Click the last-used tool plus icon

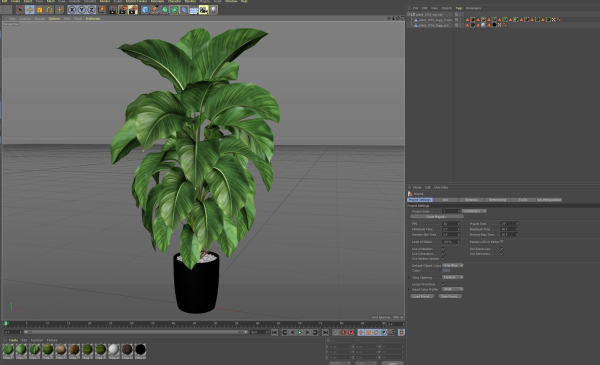pos(59,10)
